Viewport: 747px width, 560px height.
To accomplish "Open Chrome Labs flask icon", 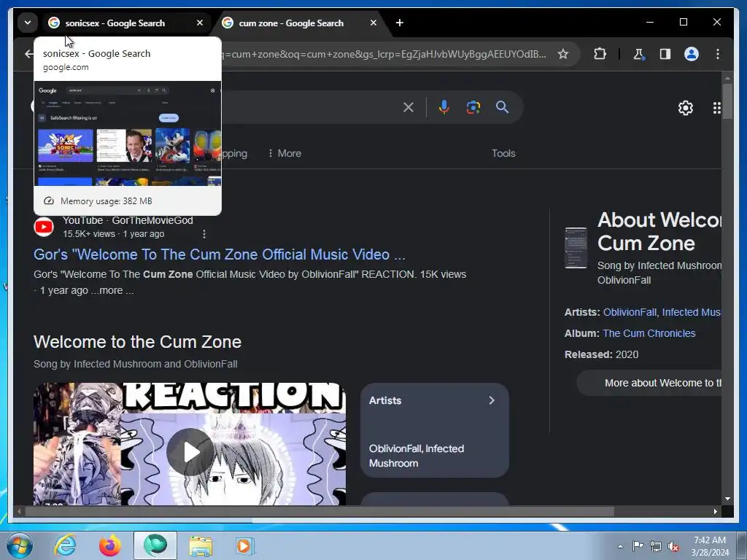I will coord(638,54).
